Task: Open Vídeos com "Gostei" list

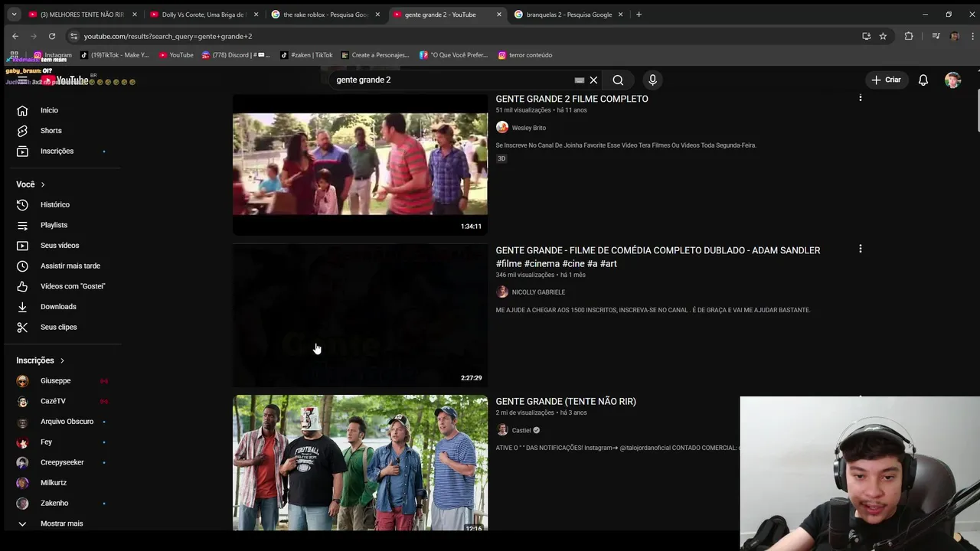Action: click(x=62, y=286)
